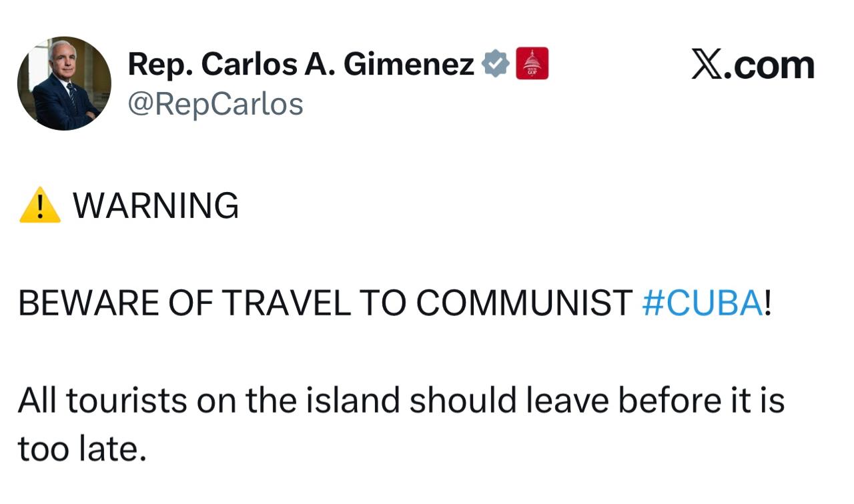The height and width of the screenshot is (504, 854).
Task: Open the circular profile photo
Action: tap(64, 83)
